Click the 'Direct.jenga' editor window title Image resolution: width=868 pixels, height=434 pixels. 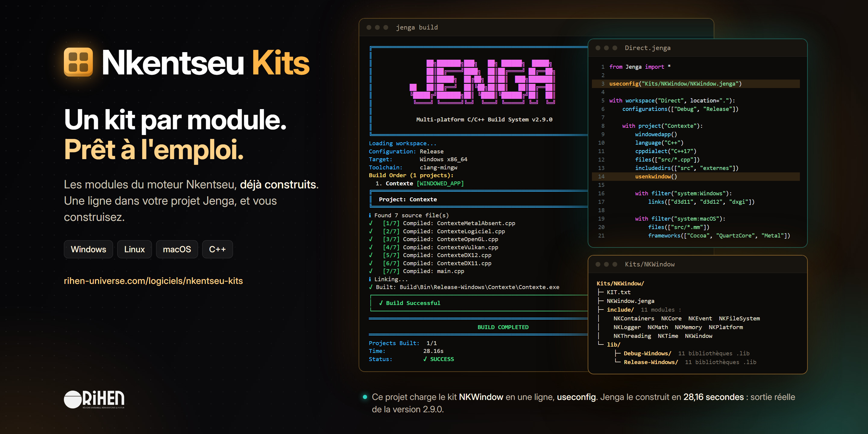click(647, 48)
